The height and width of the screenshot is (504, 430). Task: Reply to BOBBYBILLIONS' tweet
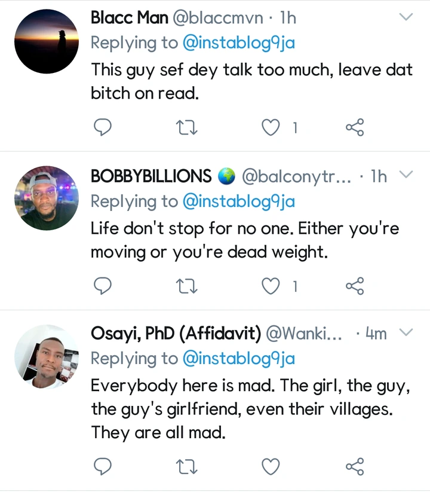point(103,286)
